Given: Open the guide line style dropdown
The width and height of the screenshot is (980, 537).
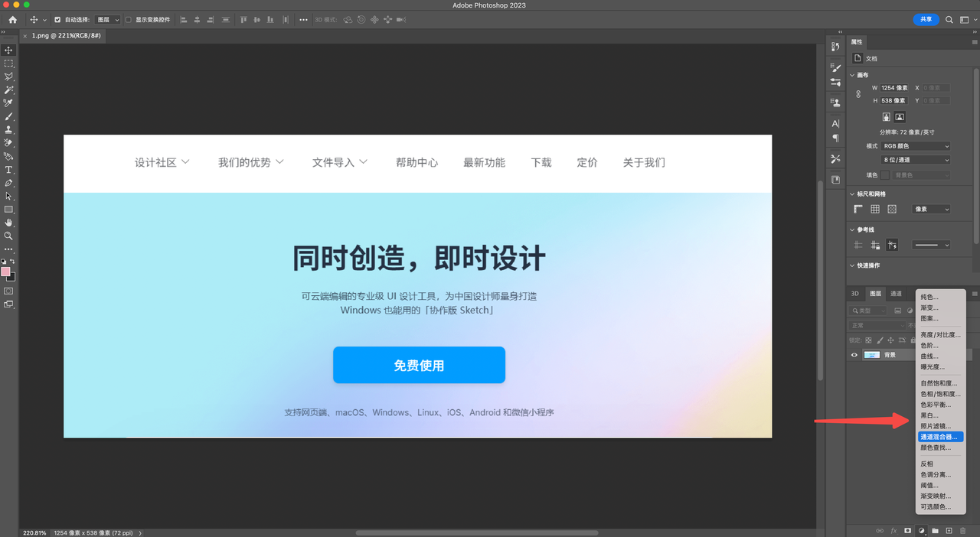Looking at the screenshot, I should [x=932, y=245].
